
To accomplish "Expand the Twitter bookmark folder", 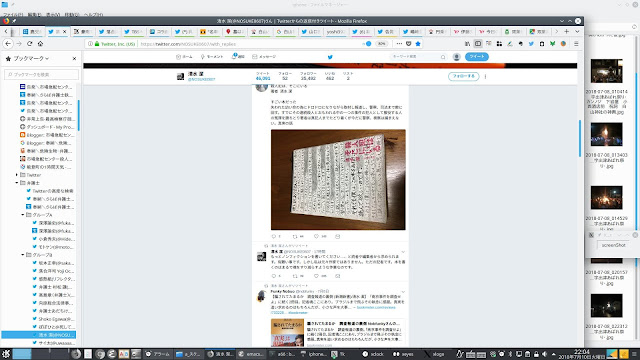I will 17,175.
